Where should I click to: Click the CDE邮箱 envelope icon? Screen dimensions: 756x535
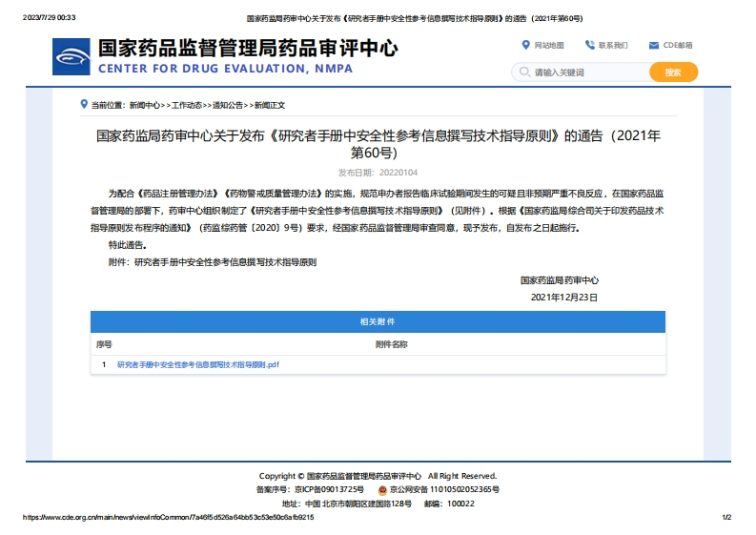(653, 45)
